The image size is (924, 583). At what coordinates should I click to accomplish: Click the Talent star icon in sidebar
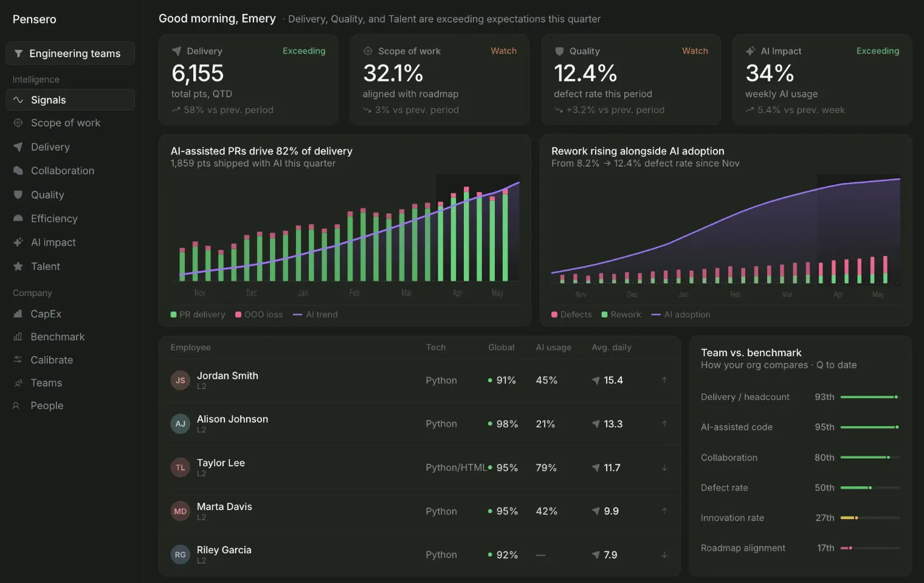18,266
